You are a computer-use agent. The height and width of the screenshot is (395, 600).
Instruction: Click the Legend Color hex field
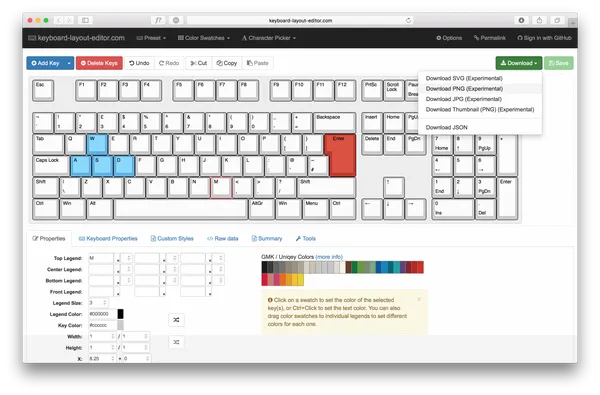(x=103, y=314)
